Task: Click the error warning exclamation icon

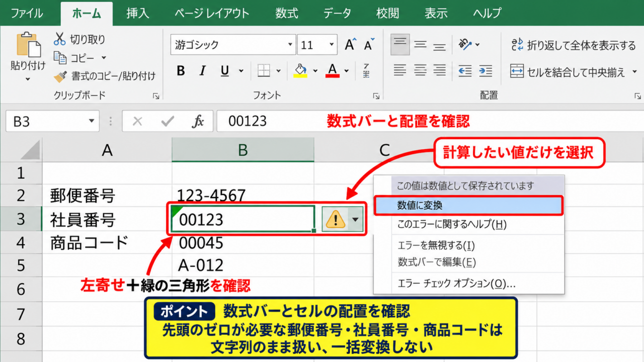Action: (335, 219)
